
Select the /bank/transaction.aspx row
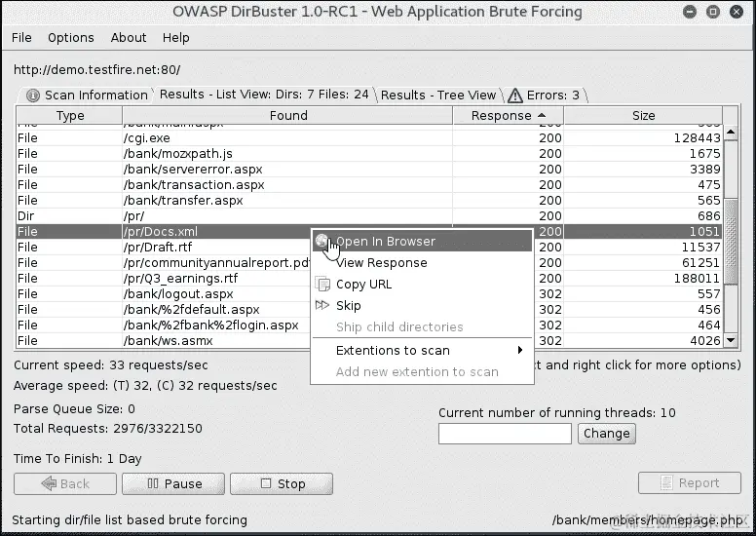(369, 185)
